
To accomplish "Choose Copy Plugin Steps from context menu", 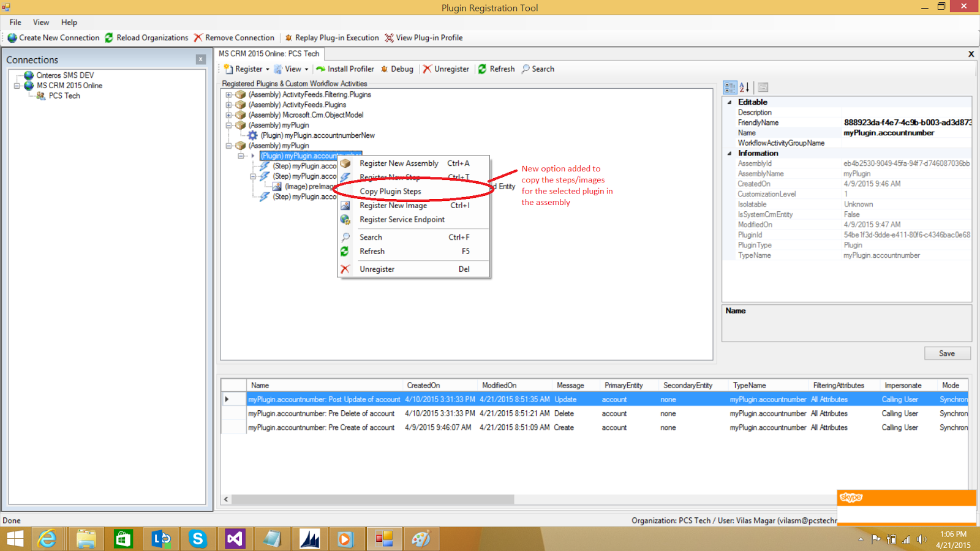I will [390, 191].
